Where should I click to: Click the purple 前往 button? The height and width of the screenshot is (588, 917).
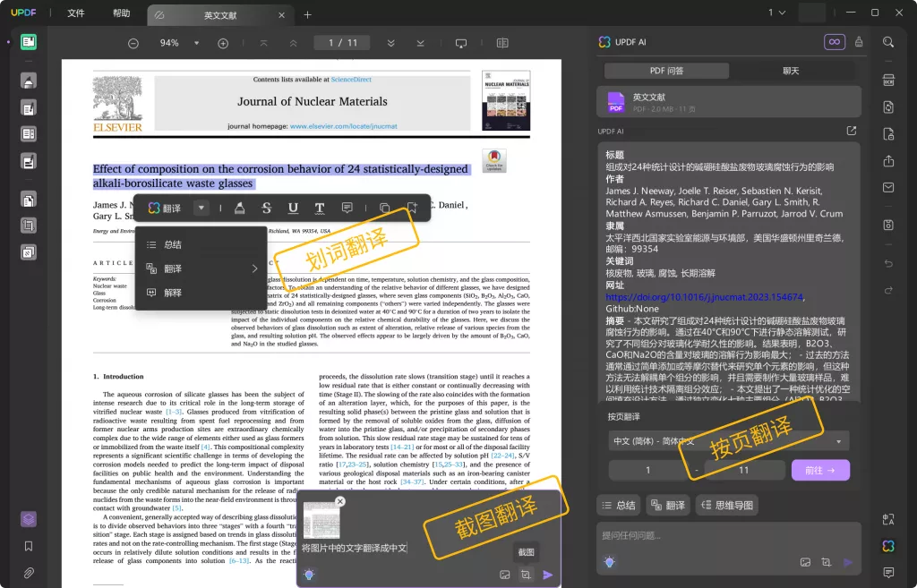[820, 470]
